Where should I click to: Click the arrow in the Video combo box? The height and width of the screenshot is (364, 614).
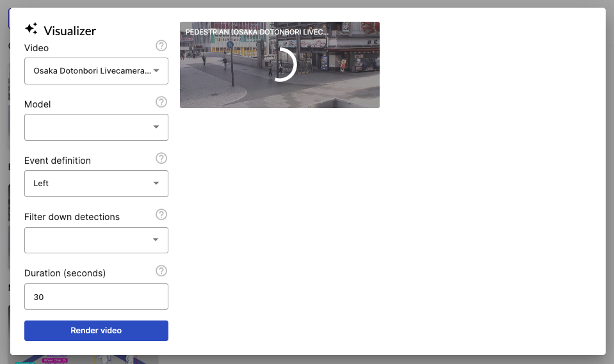click(156, 71)
